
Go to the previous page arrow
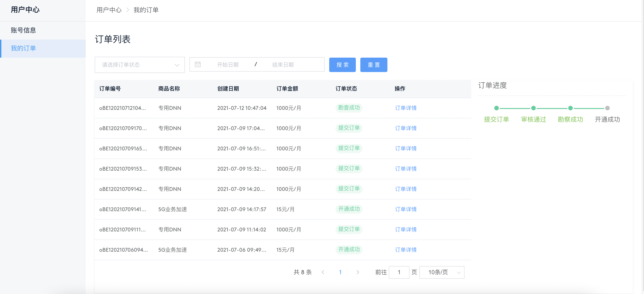323,272
